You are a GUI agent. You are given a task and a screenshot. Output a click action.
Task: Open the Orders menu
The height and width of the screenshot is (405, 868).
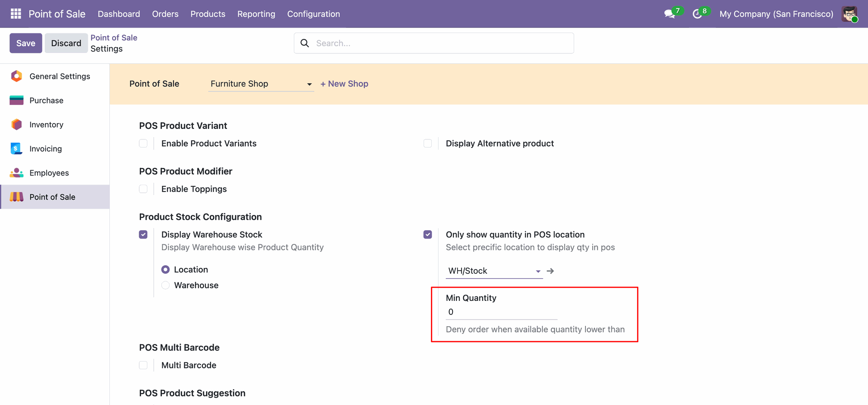click(x=165, y=14)
